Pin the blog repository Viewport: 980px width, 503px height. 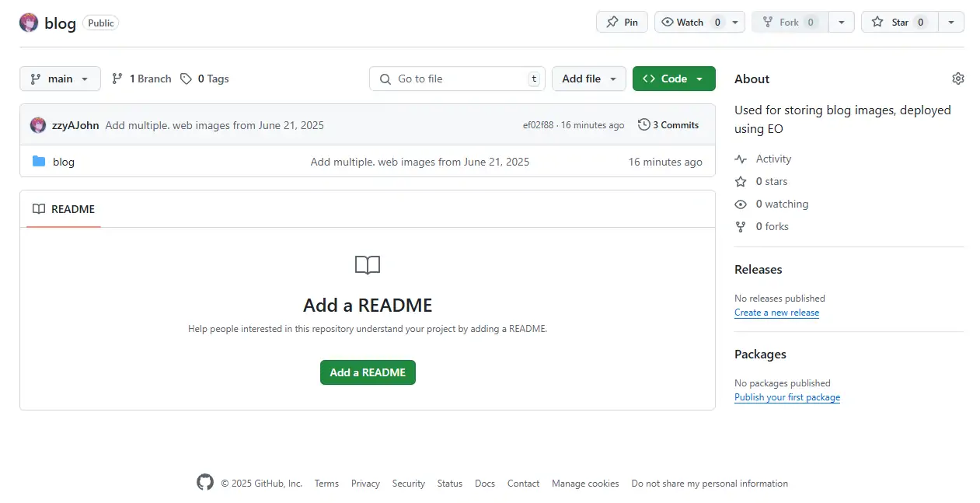point(622,22)
